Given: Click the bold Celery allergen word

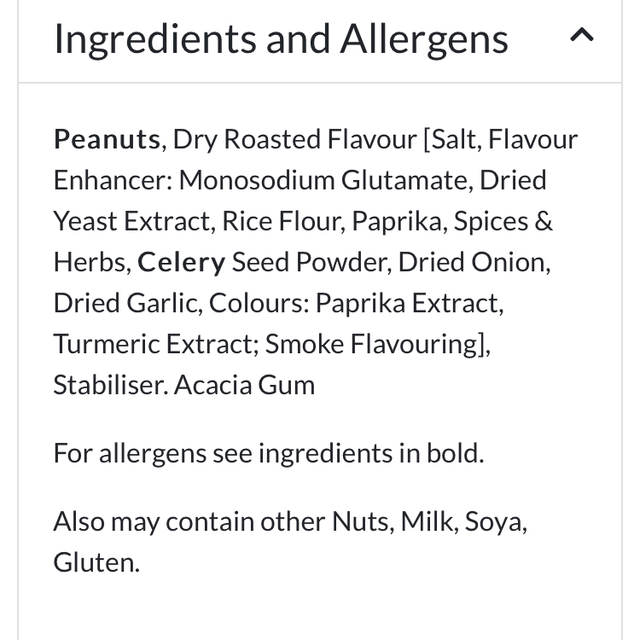Looking at the screenshot, I should [181, 262].
